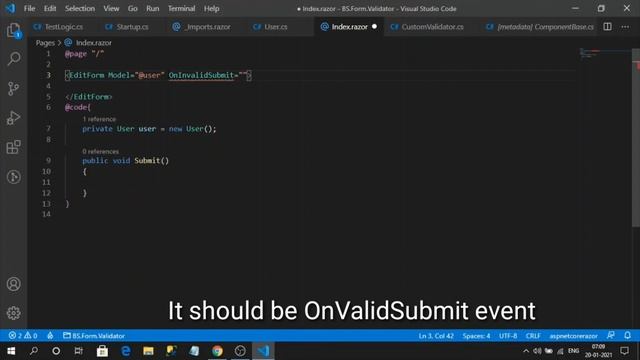Open the BS.Form.Validator project status item
This screenshot has width=640, height=360.
94,336
